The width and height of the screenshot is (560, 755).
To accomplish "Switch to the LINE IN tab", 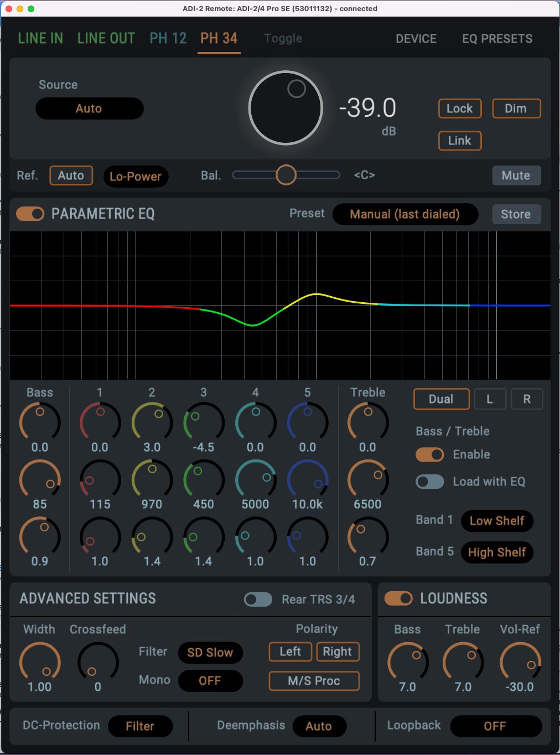I will [x=40, y=38].
